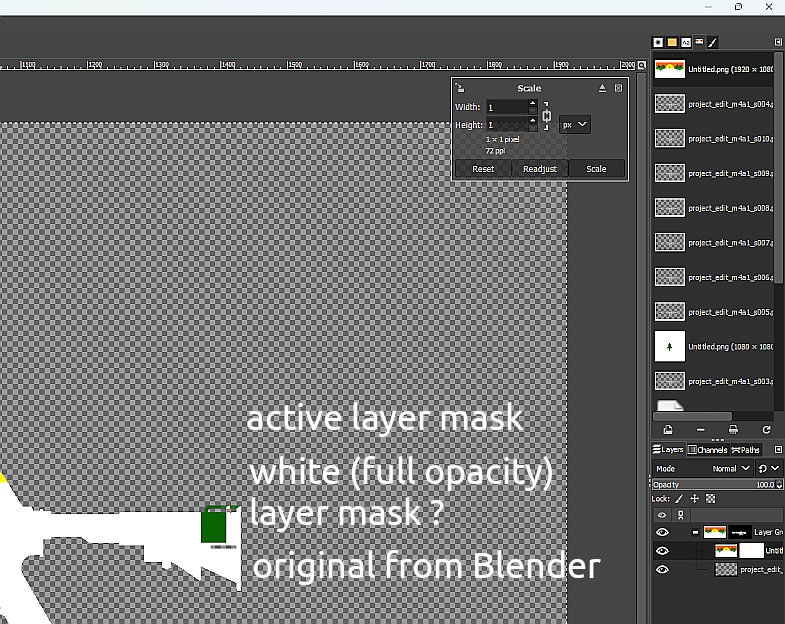
Task: Open the px unit dropdown
Action: [x=574, y=125]
